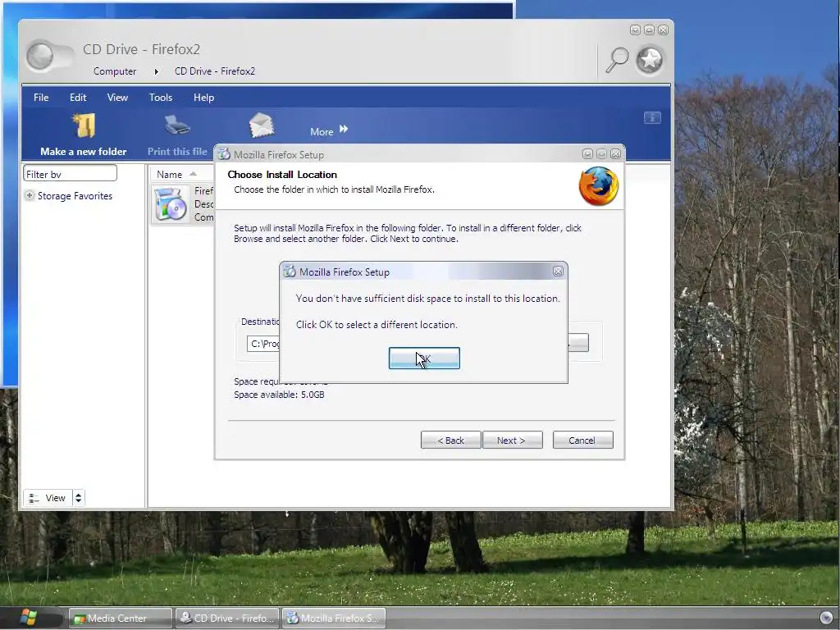Viewport: 840px width, 630px height.
Task: Click the 'Space available: 5.0GB' text
Action: [x=279, y=395]
